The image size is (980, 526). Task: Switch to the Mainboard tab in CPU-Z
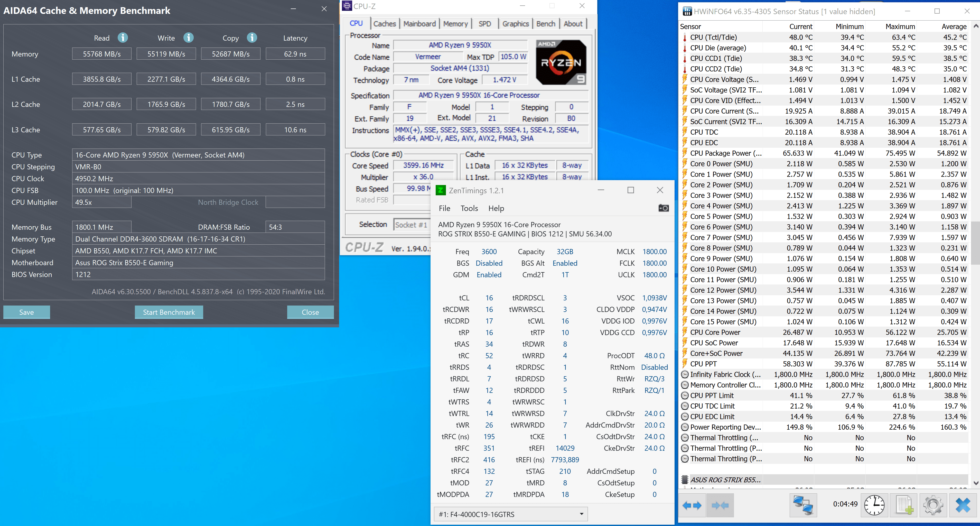[420, 24]
